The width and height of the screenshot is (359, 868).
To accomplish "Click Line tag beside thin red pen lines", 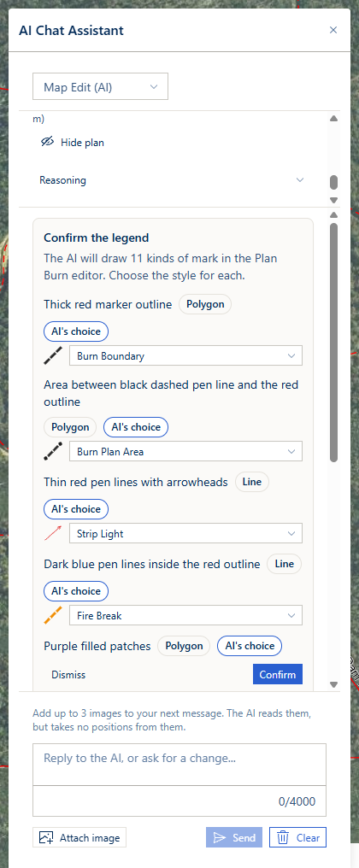I will (252, 482).
